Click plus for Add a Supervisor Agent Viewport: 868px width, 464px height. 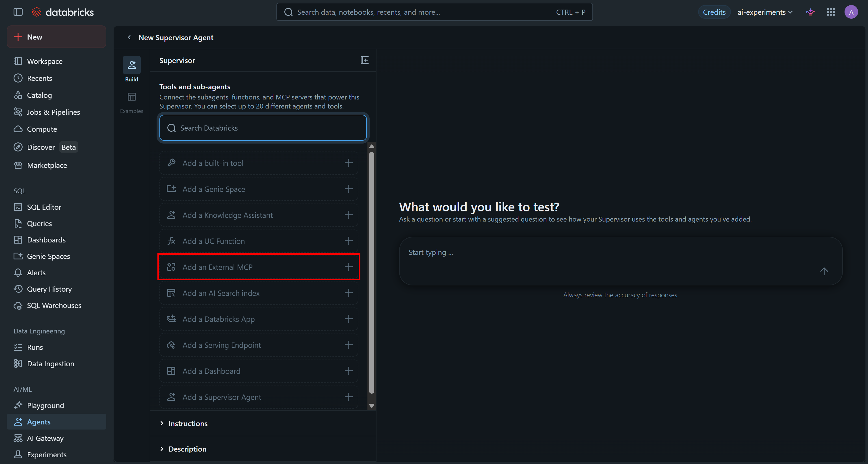349,397
